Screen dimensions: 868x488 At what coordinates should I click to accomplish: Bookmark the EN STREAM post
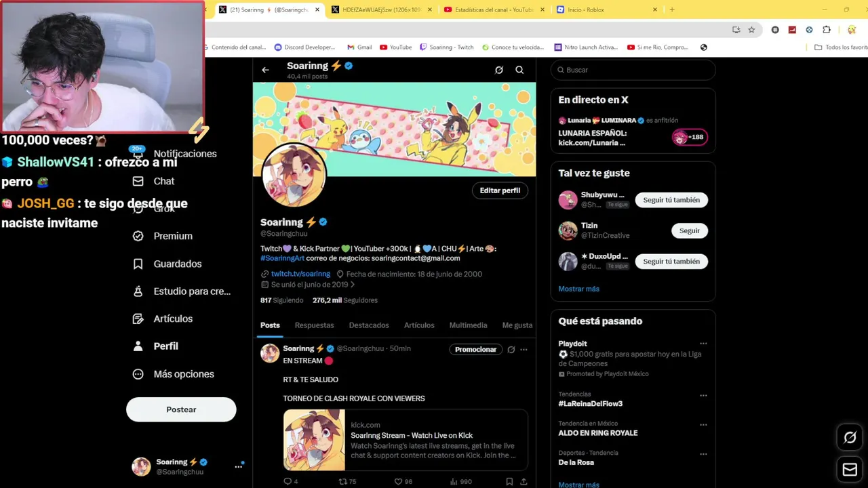tap(509, 481)
